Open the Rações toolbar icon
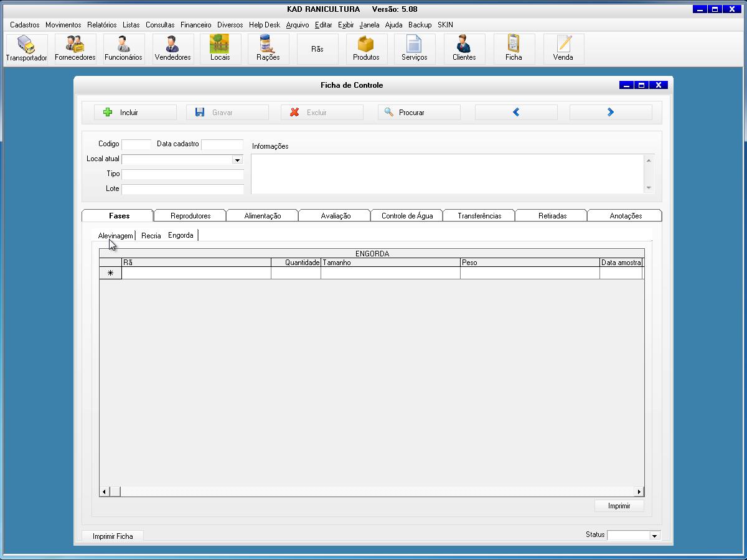Screen dimensions: 747x560 (x=268, y=49)
